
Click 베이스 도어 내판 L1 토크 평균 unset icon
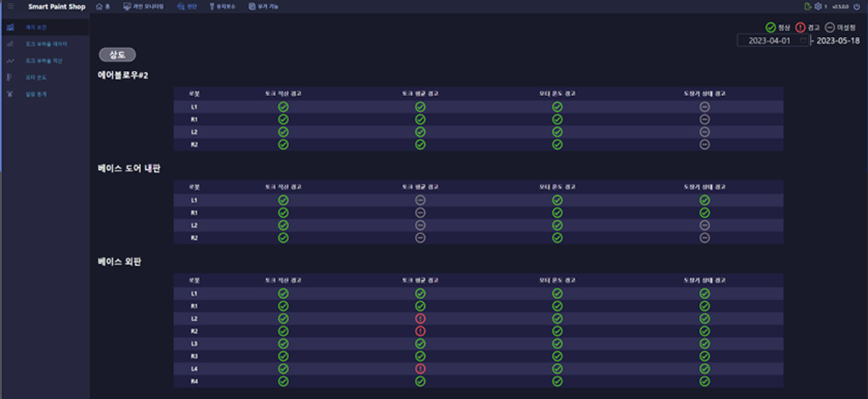click(420, 200)
